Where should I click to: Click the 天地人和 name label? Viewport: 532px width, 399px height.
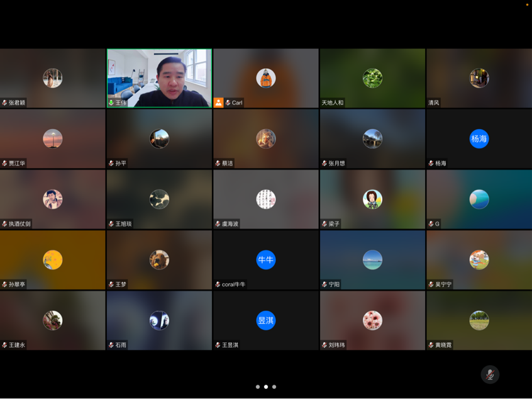point(333,103)
